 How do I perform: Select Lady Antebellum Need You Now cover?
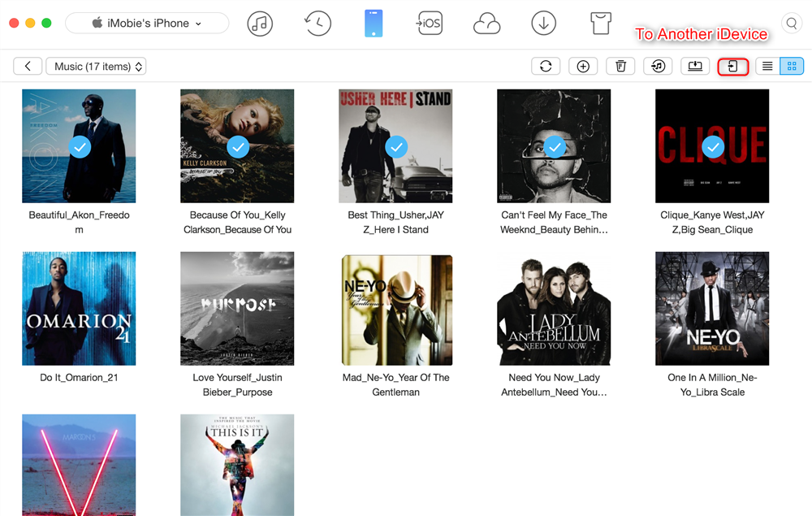tap(554, 309)
